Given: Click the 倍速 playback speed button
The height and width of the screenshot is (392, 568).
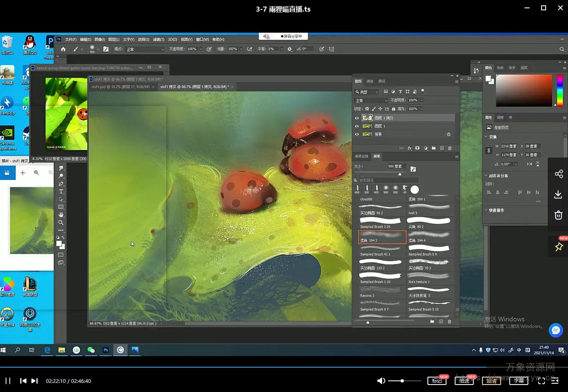Looking at the screenshot, I should pos(464,380).
